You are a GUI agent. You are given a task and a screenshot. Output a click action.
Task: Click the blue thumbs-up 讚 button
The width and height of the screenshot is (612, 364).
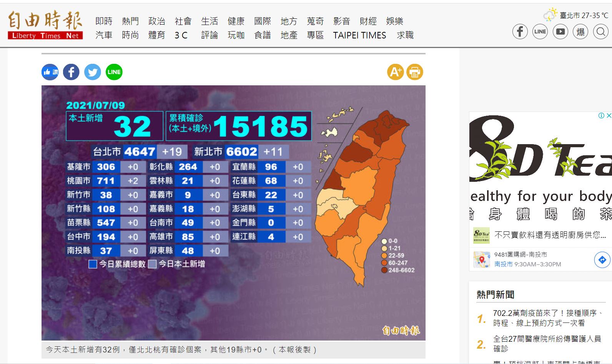coord(50,72)
